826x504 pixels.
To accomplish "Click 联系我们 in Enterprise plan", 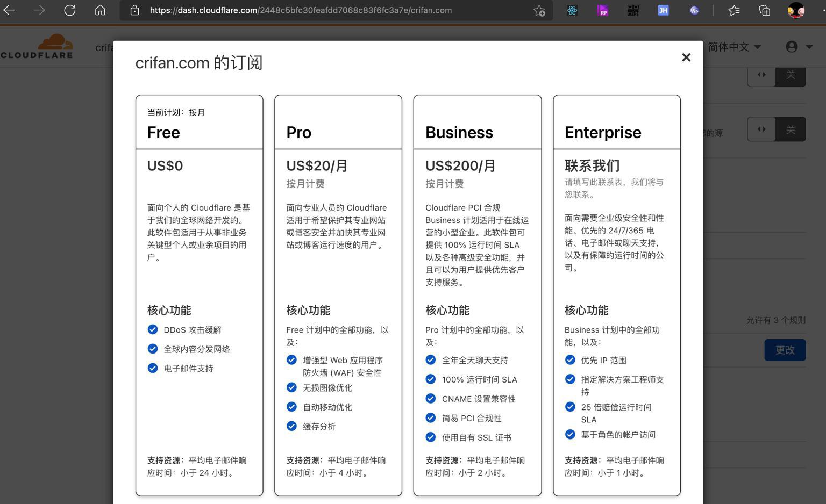I will click(x=592, y=165).
